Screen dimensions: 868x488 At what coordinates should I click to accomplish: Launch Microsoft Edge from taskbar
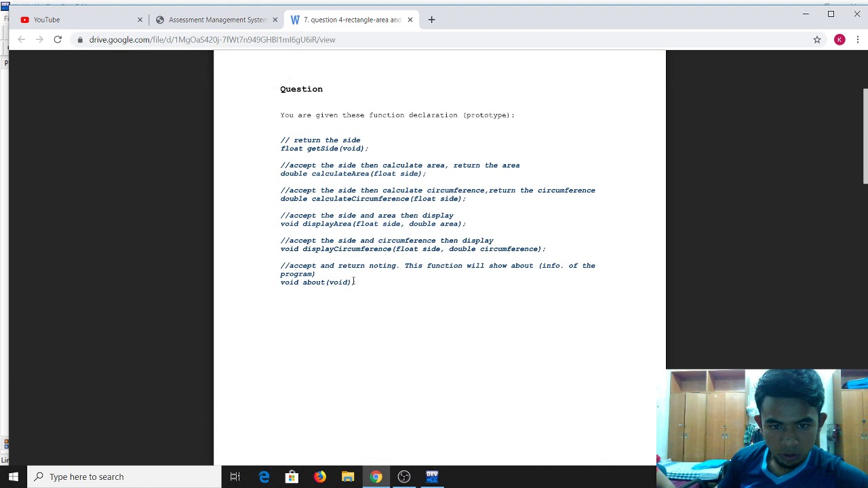264,476
